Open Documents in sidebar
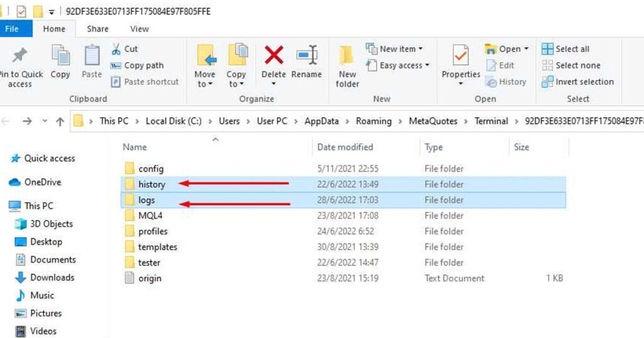Screen dimensions: 644x338 coord(45,259)
